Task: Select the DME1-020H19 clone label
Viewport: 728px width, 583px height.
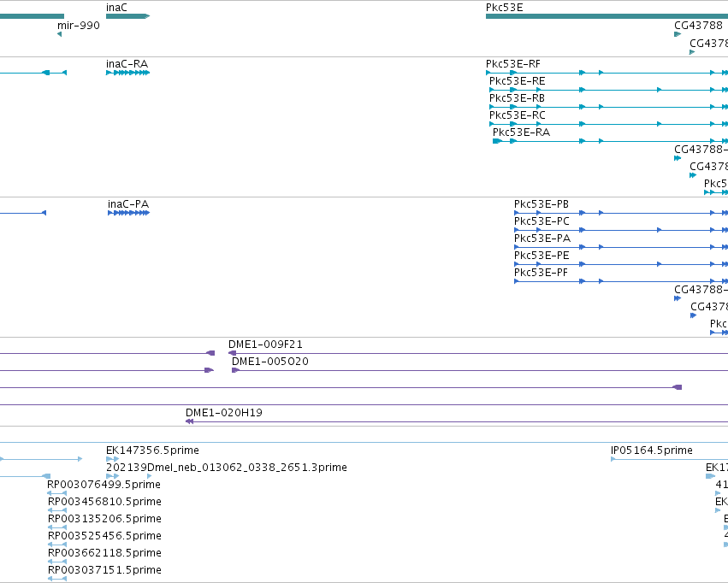Action: click(224, 413)
